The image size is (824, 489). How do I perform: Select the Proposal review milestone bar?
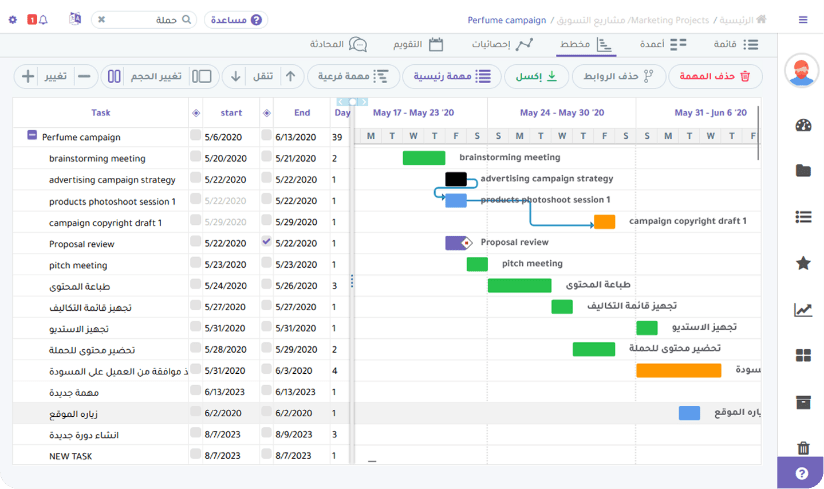point(458,243)
